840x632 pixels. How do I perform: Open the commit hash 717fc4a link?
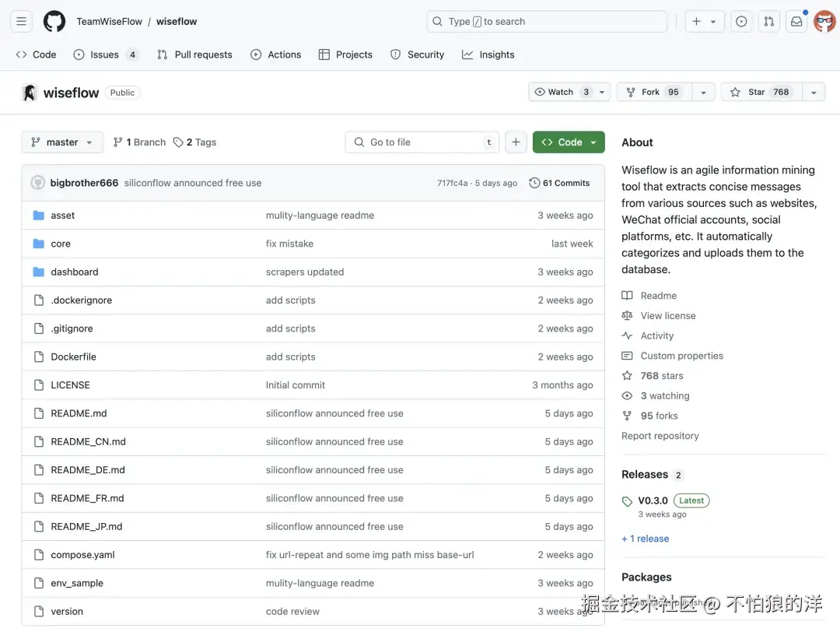point(452,183)
